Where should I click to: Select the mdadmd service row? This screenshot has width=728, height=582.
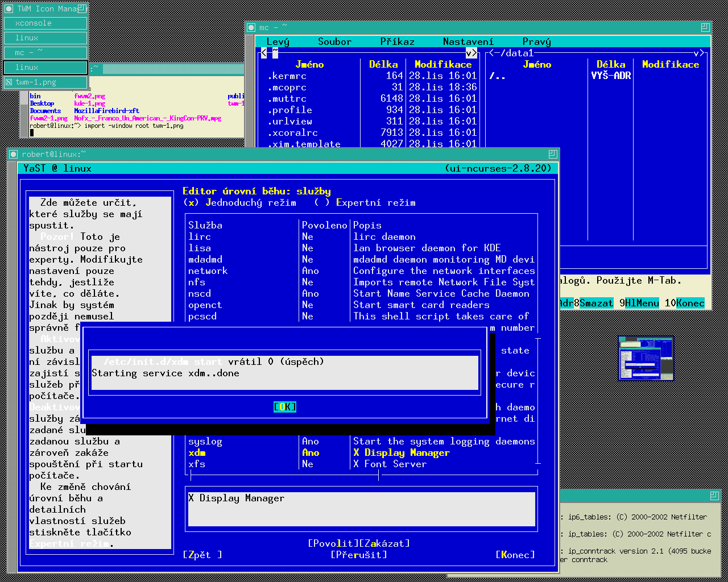click(362, 259)
